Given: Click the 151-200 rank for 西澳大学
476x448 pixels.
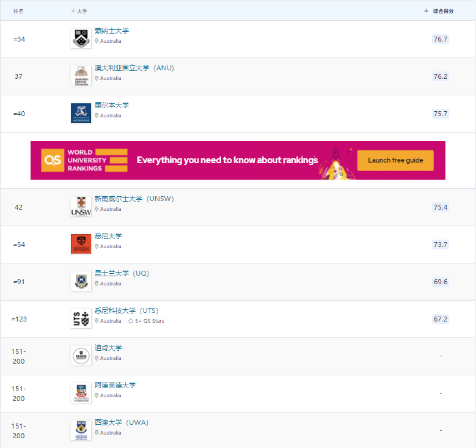Looking at the screenshot, I should click(x=18, y=431).
